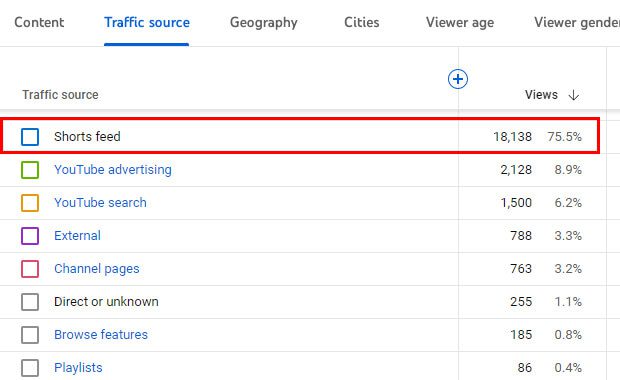This screenshot has width=620, height=380.
Task: Tick the Channel pages checkbox
Action: pyautogui.click(x=30, y=269)
